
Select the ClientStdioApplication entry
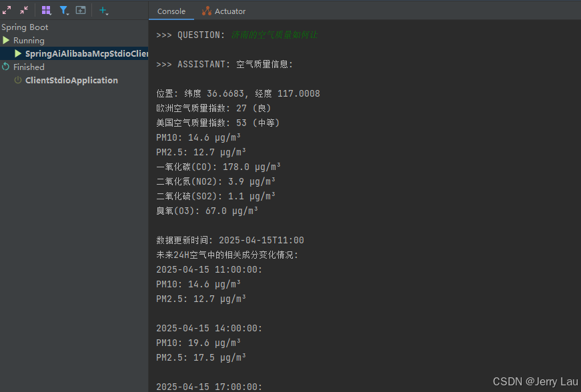[x=71, y=80]
